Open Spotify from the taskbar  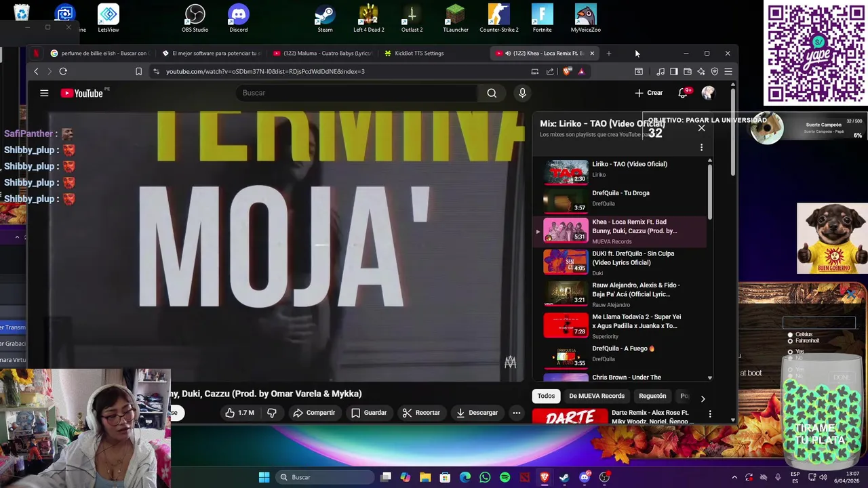point(505,477)
